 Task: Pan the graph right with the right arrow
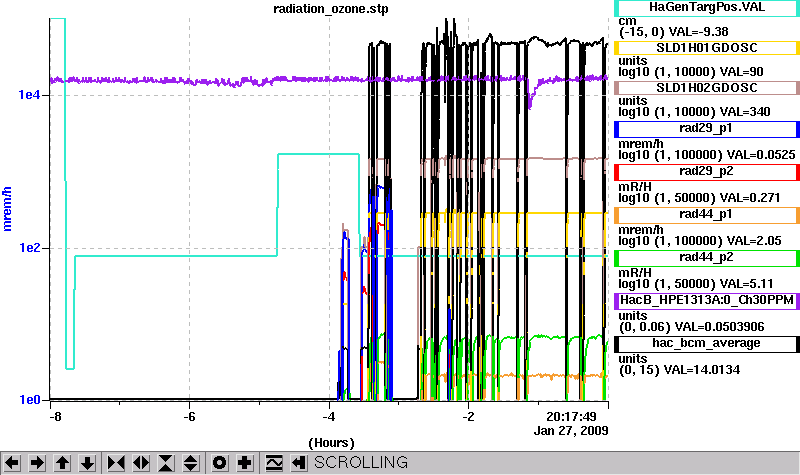pyautogui.click(x=37, y=463)
